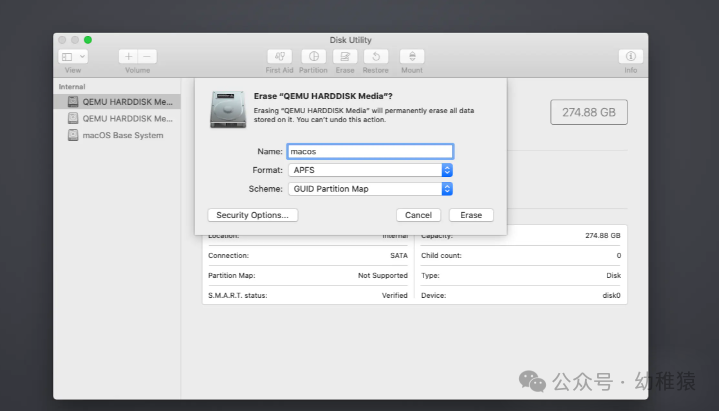
Task: Open the Format dropdown showing APFS
Action: (370, 170)
